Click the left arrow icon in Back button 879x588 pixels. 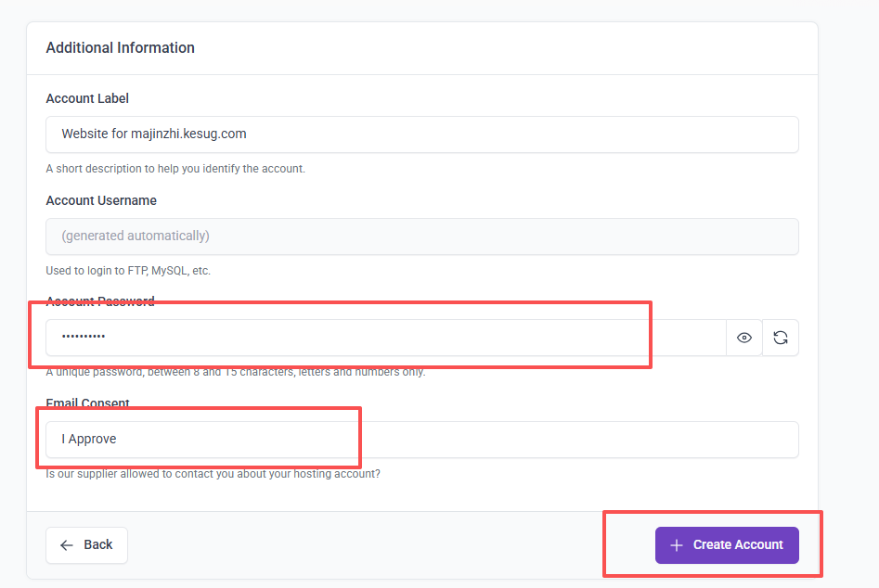[67, 545]
